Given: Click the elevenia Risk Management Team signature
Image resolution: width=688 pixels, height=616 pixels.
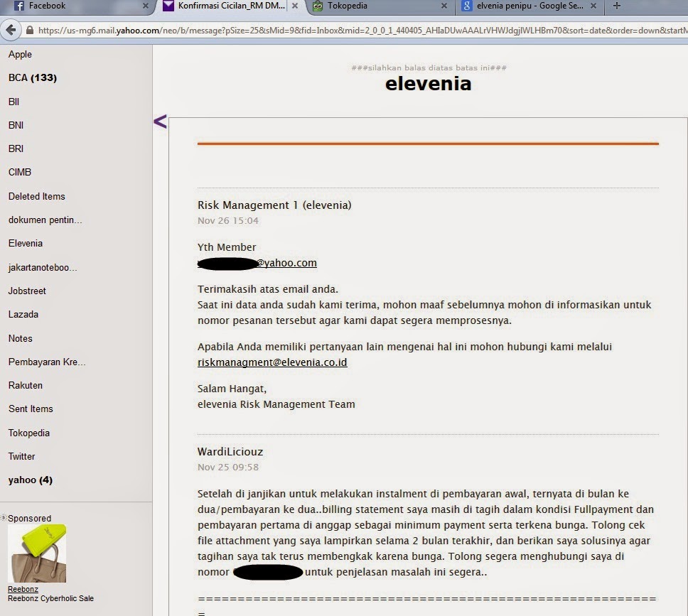Looking at the screenshot, I should [x=276, y=404].
